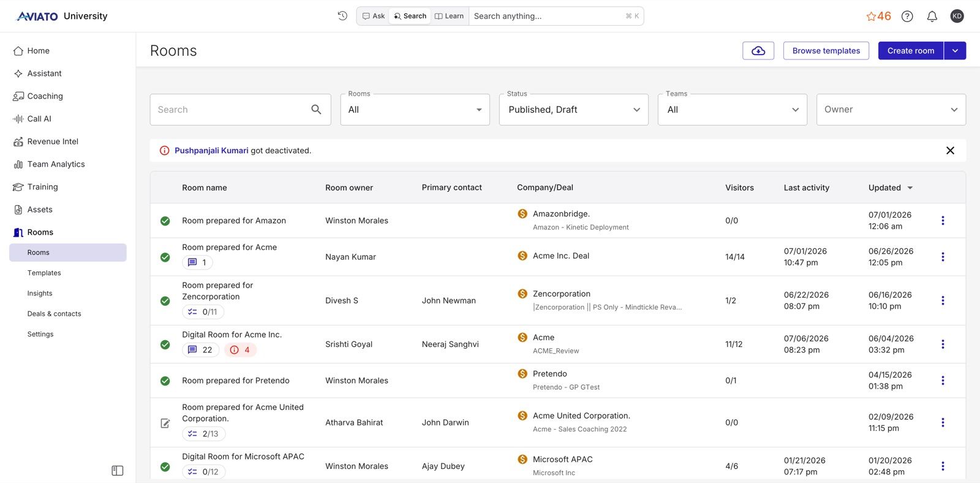
Task: Click the Visitors column header
Action: point(739,188)
